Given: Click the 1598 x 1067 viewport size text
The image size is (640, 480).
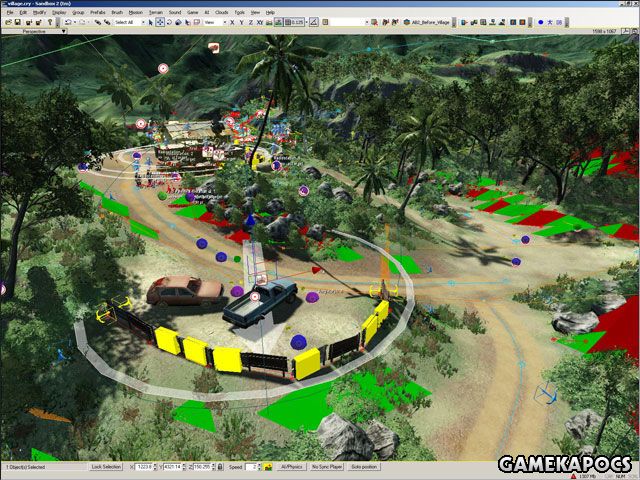Looking at the screenshot, I should pyautogui.click(x=604, y=31).
